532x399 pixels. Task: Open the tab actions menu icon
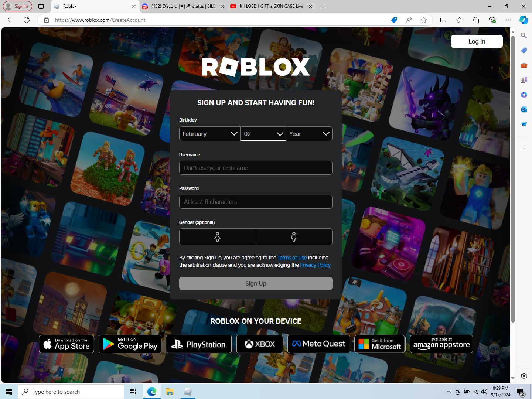click(41, 6)
